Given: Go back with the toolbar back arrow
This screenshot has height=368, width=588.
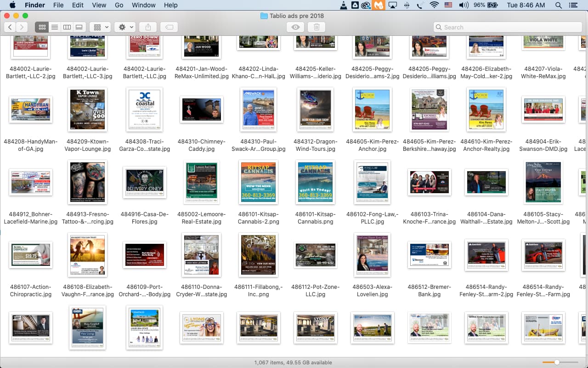Looking at the screenshot, I should click(x=10, y=27).
